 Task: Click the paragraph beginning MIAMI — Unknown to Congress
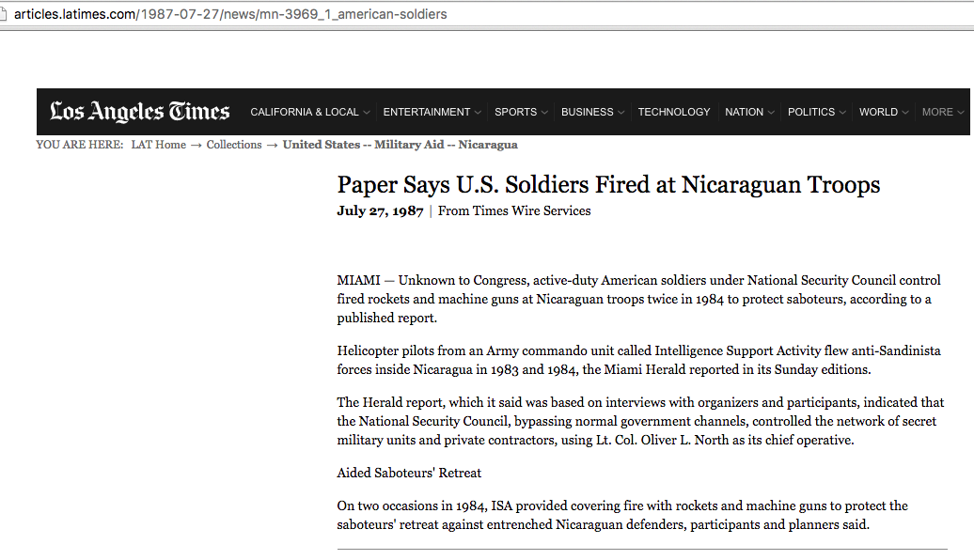pos(639,299)
